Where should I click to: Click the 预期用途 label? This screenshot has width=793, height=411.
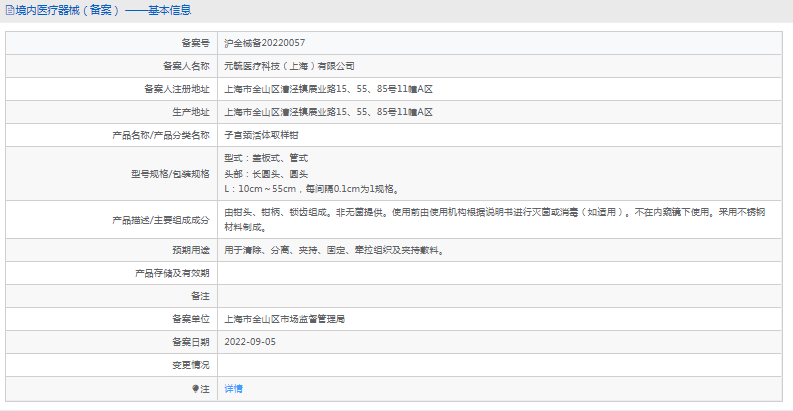click(x=191, y=250)
